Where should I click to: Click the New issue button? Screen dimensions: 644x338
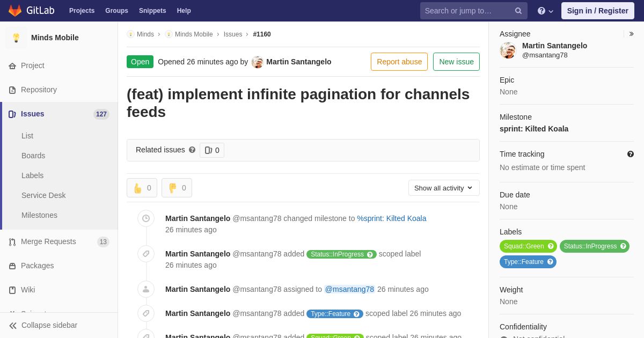456,62
